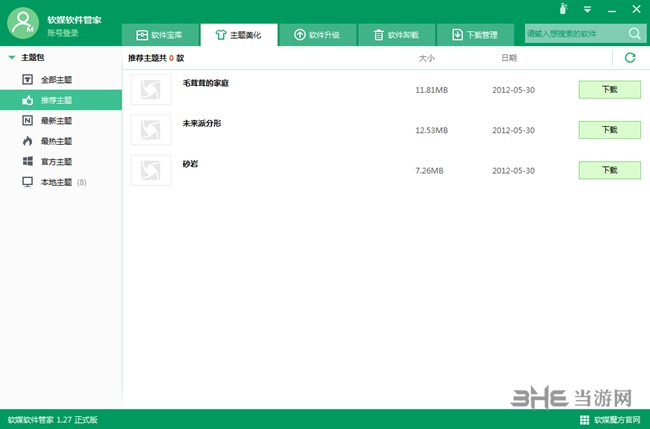This screenshot has height=429, width=650.
Task: Close the 软媒软件管家 window
Action: pyautogui.click(x=636, y=9)
